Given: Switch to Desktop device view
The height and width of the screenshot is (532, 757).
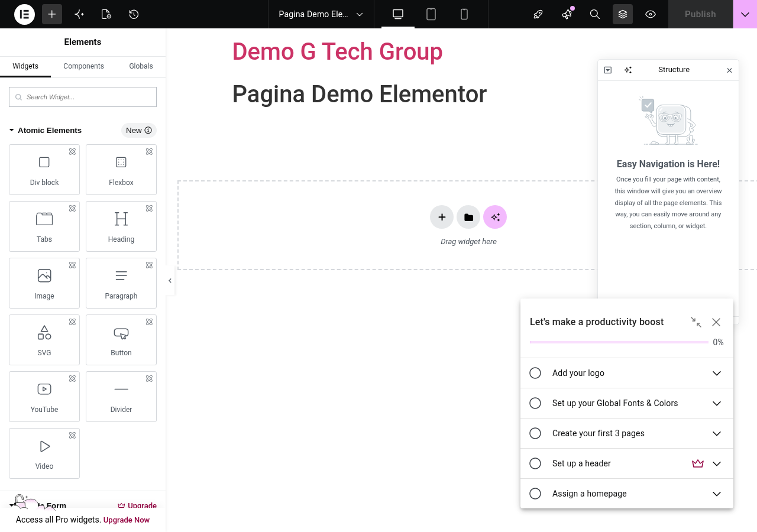Looking at the screenshot, I should pos(398,14).
